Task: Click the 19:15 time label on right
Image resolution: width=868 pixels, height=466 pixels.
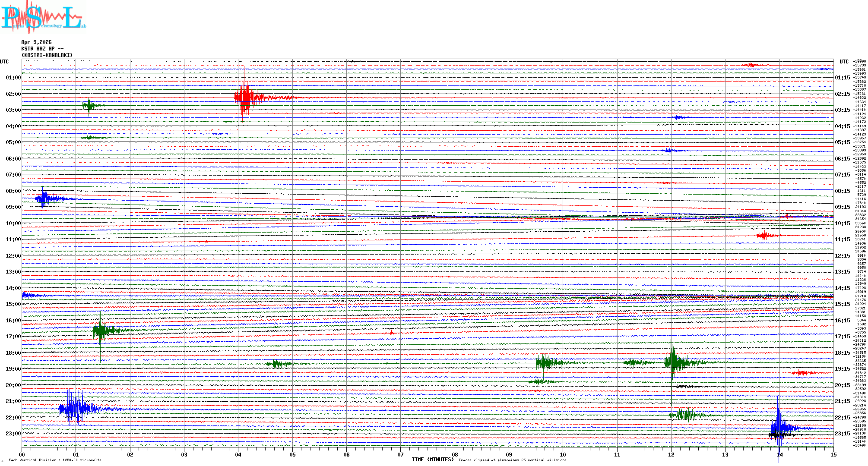Action: point(842,369)
